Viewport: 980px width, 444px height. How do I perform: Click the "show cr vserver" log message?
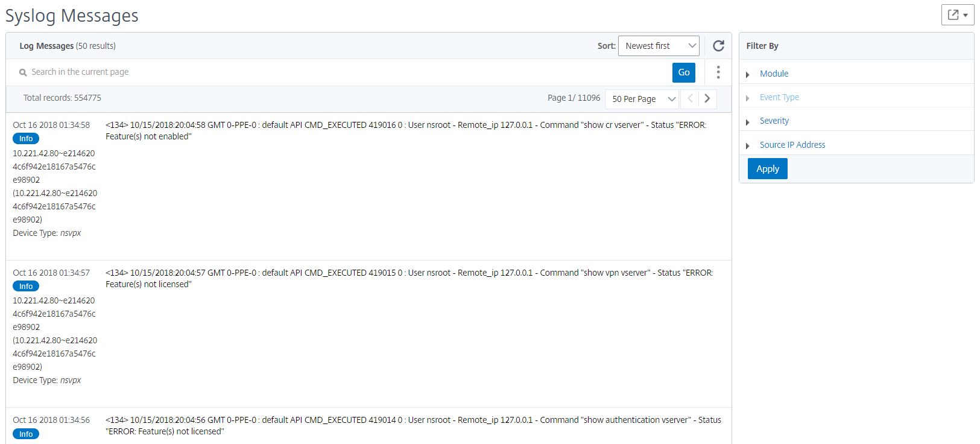coord(406,131)
